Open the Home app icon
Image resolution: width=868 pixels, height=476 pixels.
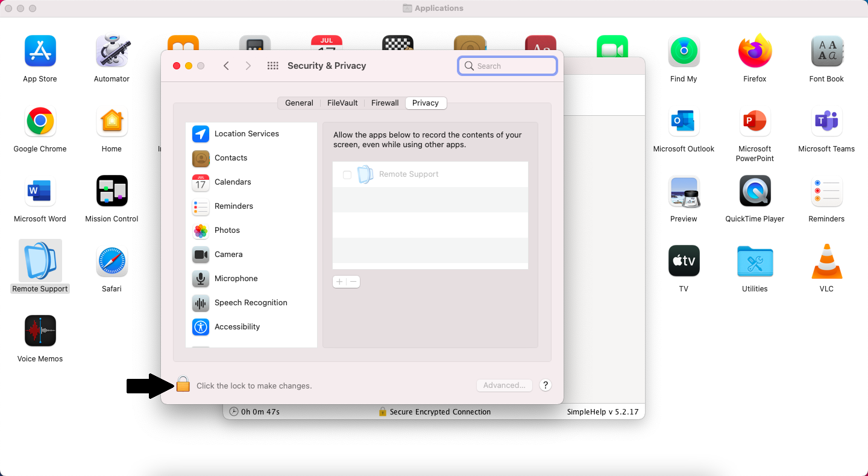click(112, 121)
